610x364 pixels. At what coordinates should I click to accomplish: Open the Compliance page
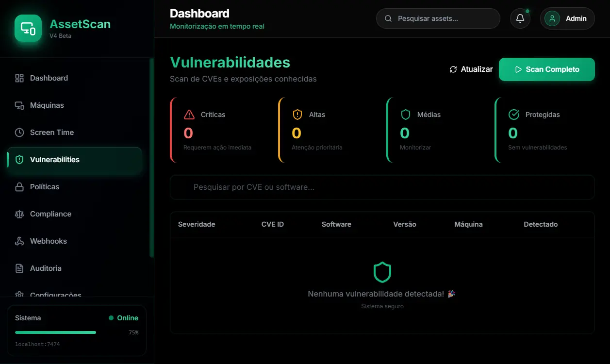(x=75, y=214)
